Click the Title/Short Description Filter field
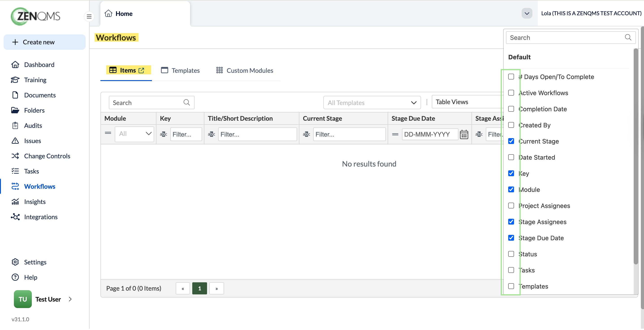Image resolution: width=644 pixels, height=330 pixels. 257,134
